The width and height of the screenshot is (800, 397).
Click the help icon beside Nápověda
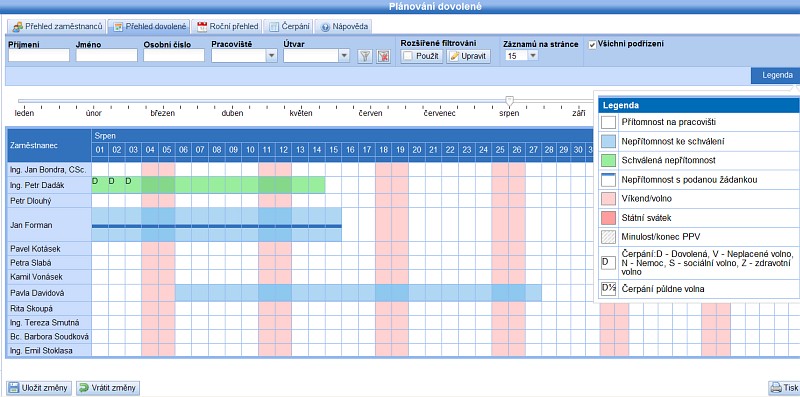point(325,27)
